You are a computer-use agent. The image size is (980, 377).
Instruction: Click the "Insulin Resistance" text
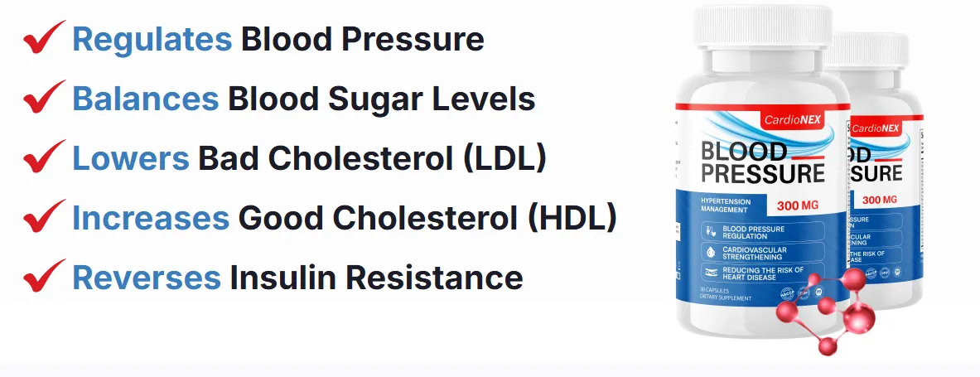[x=376, y=278]
